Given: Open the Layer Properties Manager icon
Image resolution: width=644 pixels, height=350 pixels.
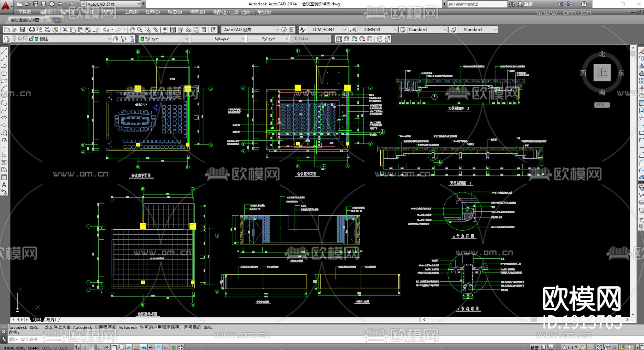Looking at the screenshot, I should (7, 39).
